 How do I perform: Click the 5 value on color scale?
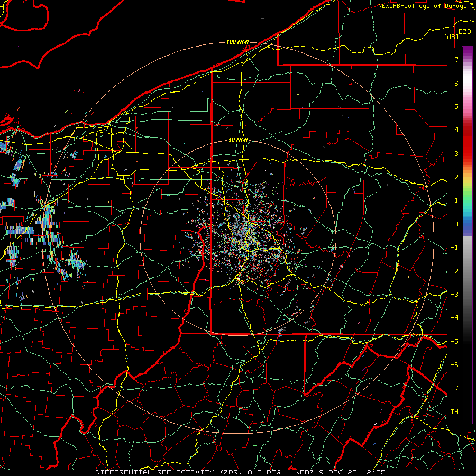click(456, 106)
